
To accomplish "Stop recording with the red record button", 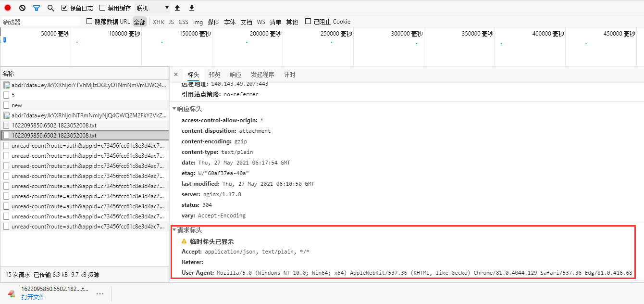I will (8, 8).
